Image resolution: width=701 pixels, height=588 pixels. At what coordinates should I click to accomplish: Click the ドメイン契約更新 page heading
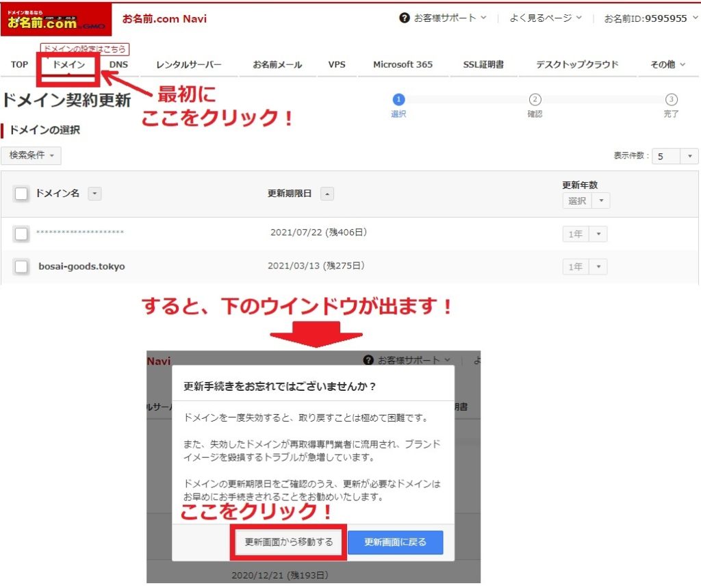66,100
